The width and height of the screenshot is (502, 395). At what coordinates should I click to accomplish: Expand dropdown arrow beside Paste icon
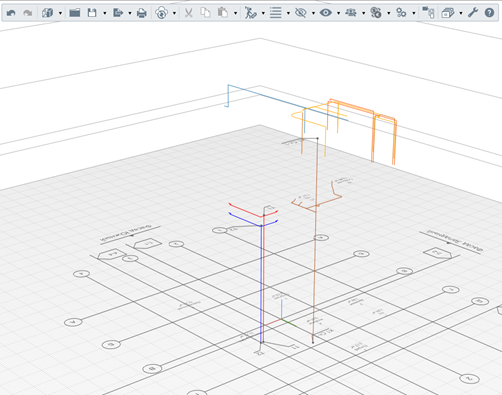click(235, 13)
